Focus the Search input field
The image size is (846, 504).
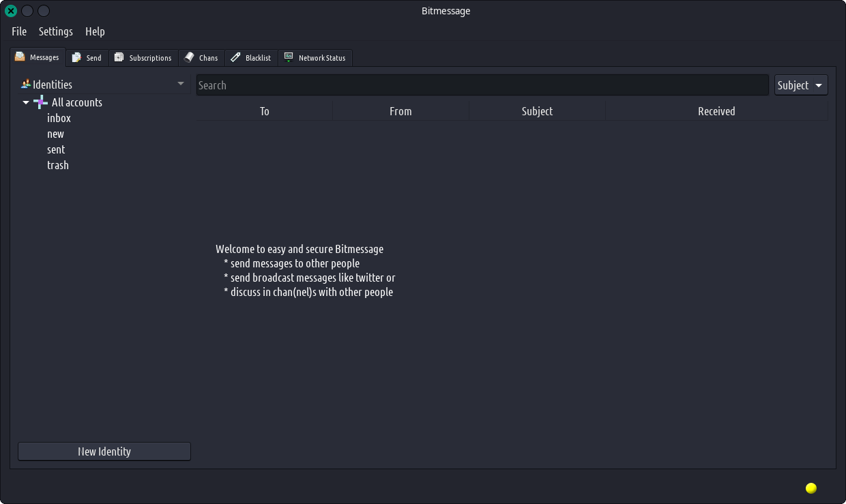pyautogui.click(x=482, y=85)
